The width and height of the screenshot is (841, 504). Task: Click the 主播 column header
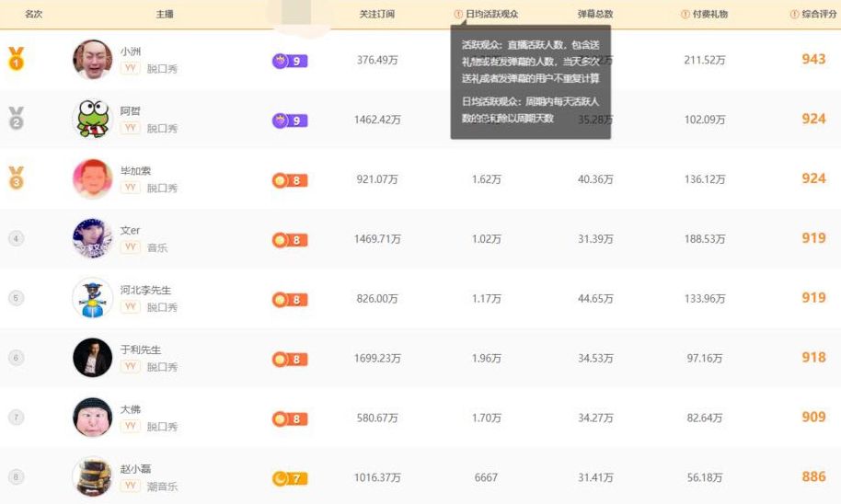[165, 15]
